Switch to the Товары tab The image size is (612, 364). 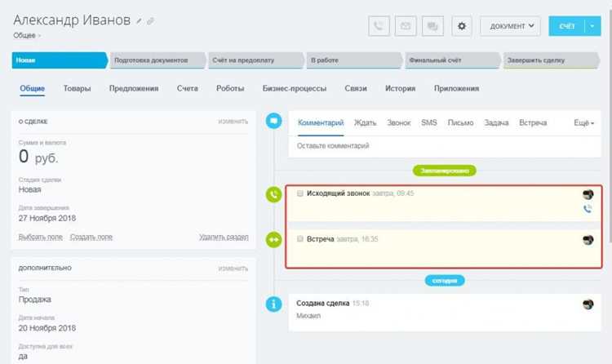(x=77, y=89)
